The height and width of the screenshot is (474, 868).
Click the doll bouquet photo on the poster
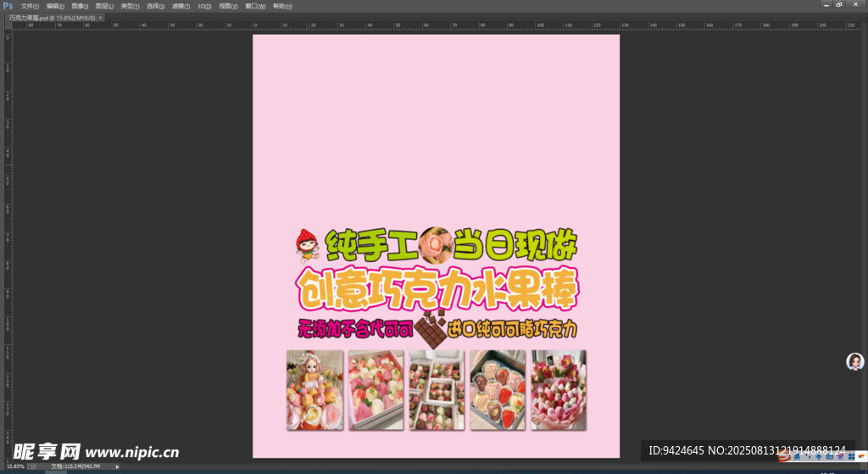point(314,389)
